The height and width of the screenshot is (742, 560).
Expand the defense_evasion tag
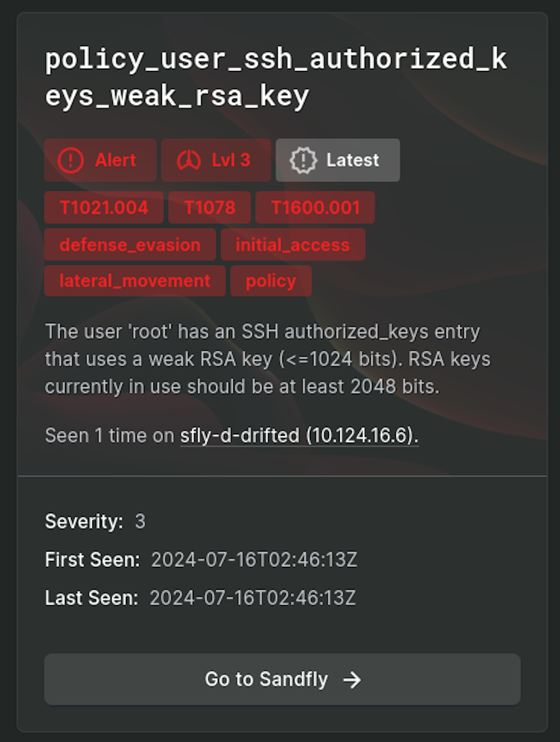130,244
